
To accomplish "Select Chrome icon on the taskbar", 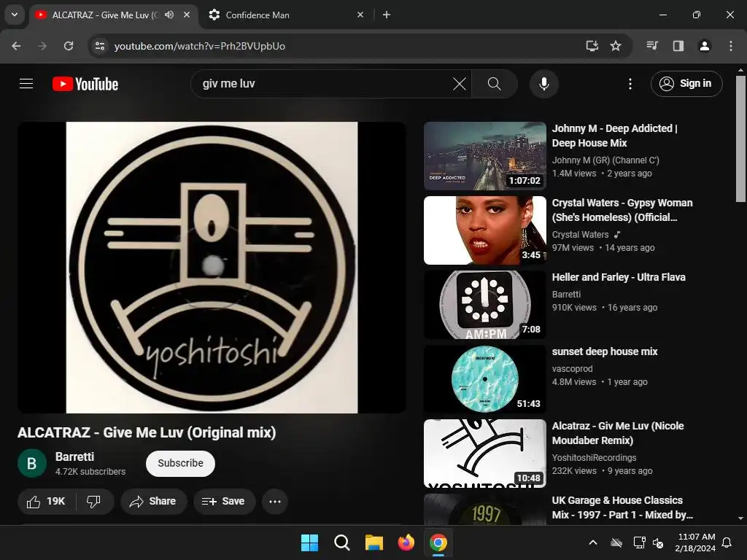I will 438,542.
